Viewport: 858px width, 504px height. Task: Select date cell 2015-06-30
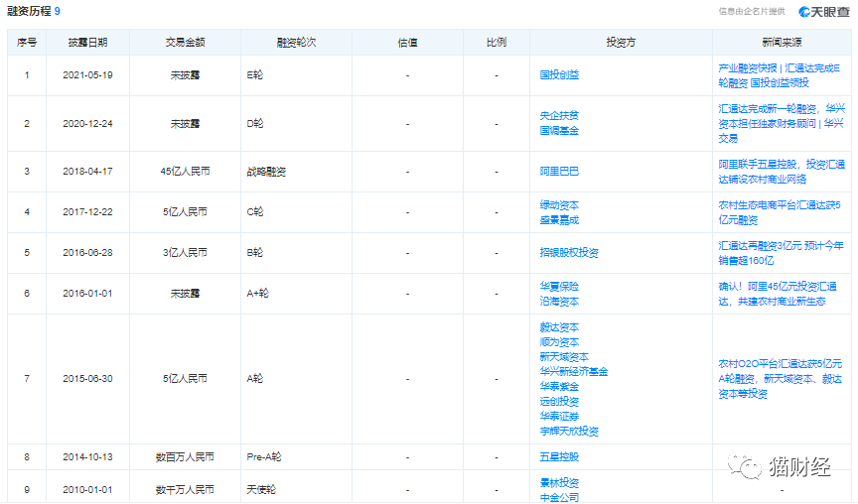(87, 378)
